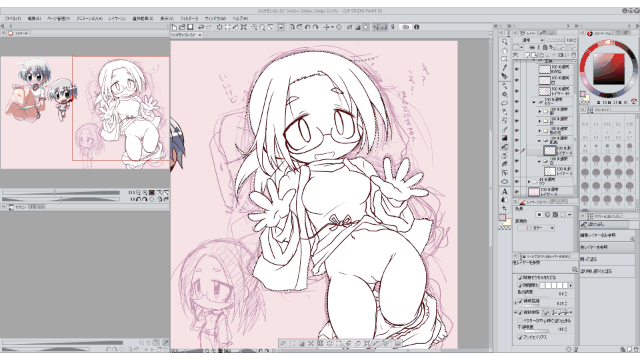The height and width of the screenshot is (360, 640).
Task: Enable the unchecked ベクターの中心線 checkbox
Action: coord(520,321)
